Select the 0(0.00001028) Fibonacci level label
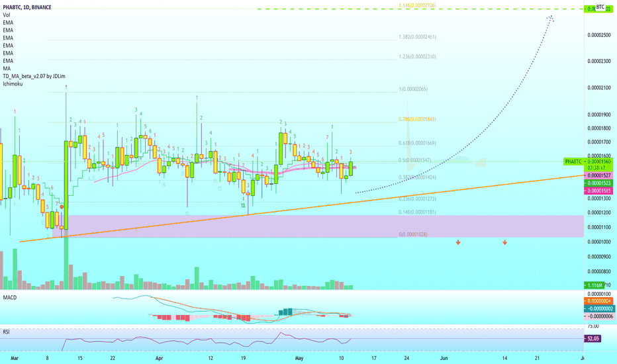 [413, 234]
